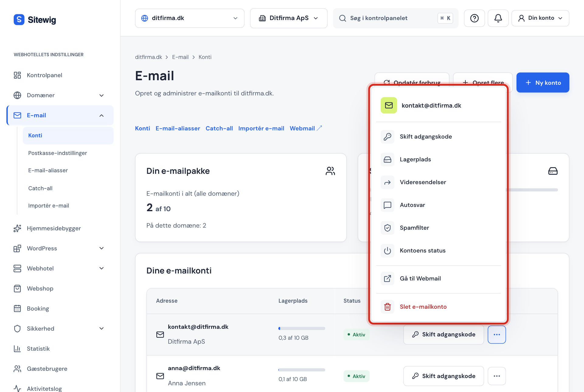
Task: Open the Webmail external link
Action: (306, 128)
